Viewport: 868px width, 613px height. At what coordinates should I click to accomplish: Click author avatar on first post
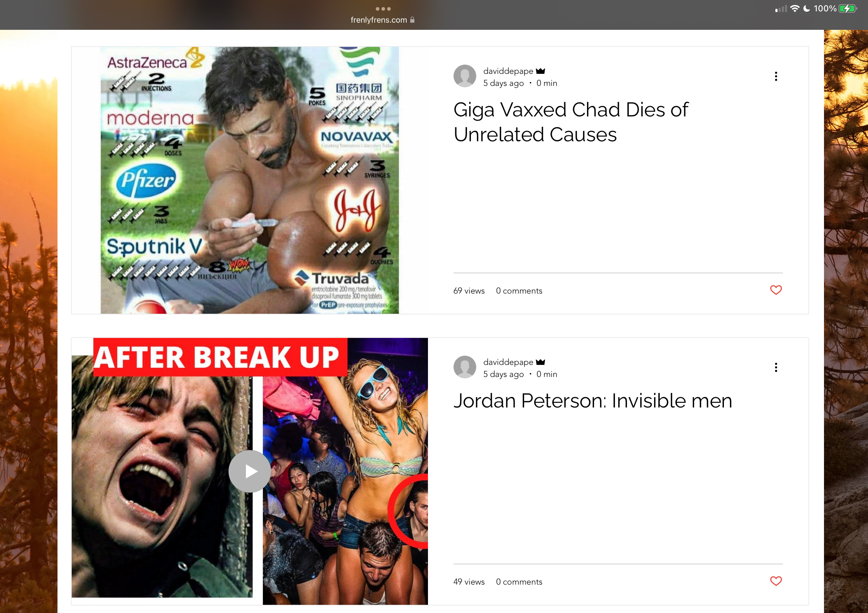coord(465,76)
